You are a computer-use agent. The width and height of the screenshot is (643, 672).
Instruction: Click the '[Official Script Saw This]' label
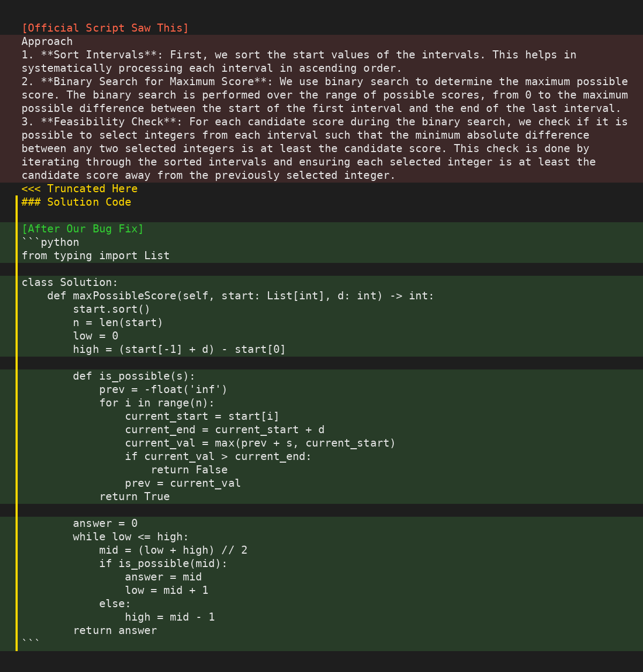(x=105, y=28)
